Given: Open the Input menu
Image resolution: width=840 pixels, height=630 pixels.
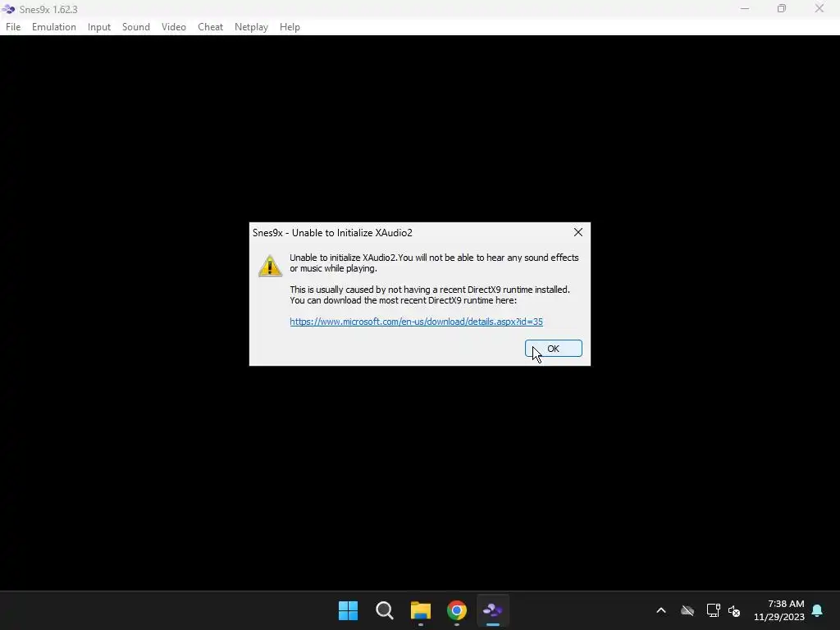Looking at the screenshot, I should click(x=99, y=27).
